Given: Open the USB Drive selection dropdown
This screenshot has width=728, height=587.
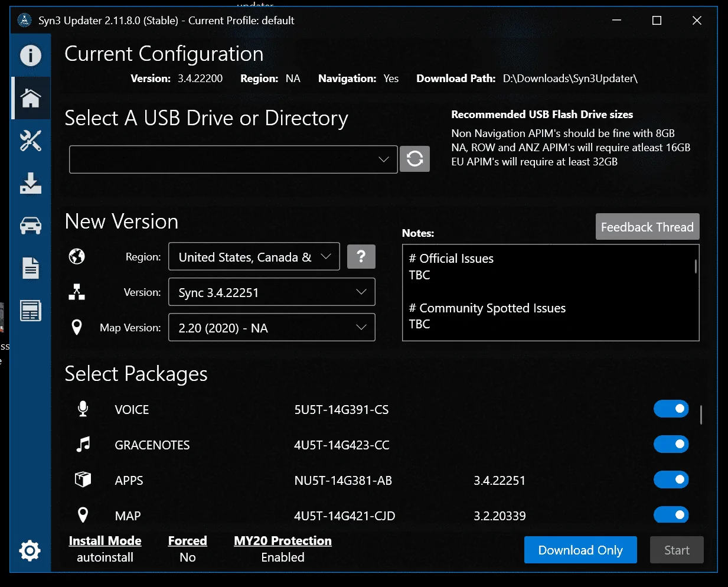Looking at the screenshot, I should click(233, 159).
